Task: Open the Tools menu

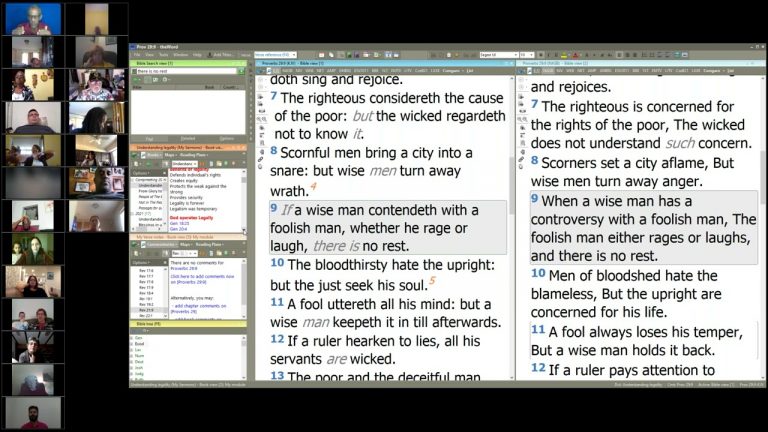Action: pyautogui.click(x=163, y=54)
